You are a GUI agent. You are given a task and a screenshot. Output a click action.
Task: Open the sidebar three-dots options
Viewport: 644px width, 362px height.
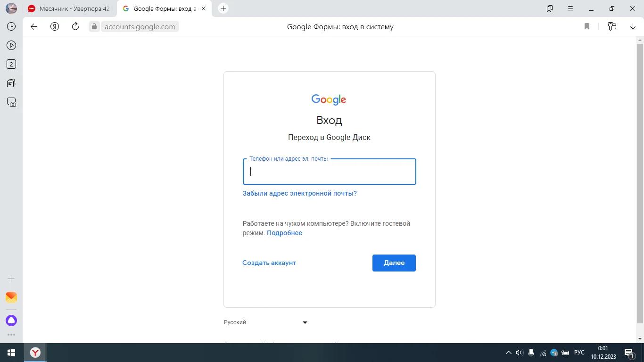11,335
